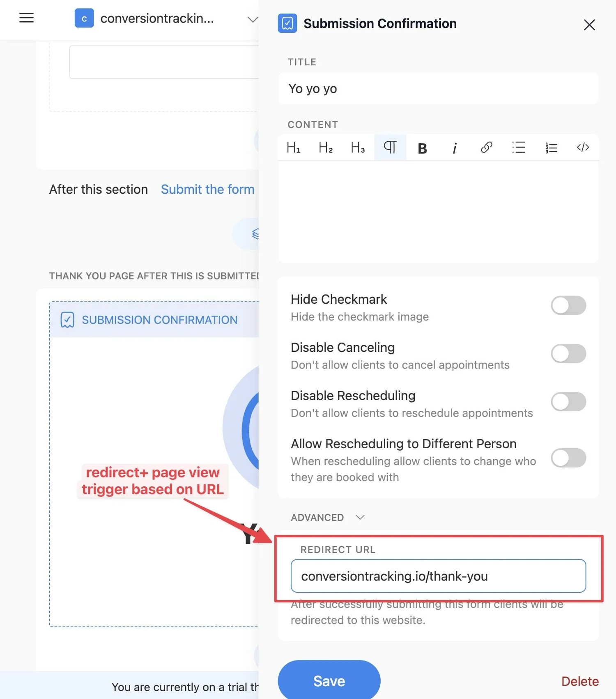Open the code view icon
Image resolution: width=616 pixels, height=699 pixels.
pyautogui.click(x=583, y=147)
